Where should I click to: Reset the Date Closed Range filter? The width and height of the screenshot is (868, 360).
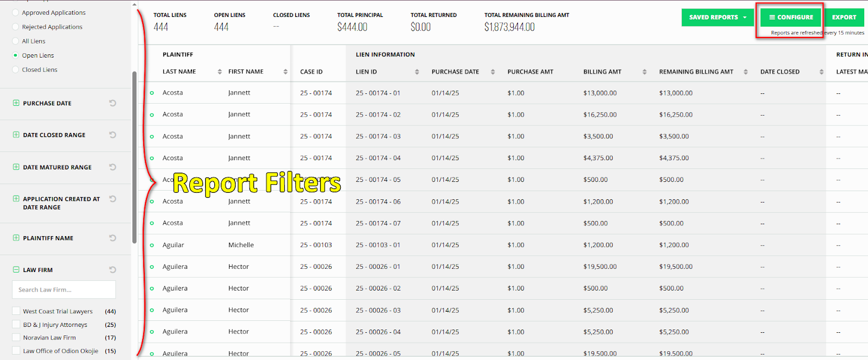[113, 135]
